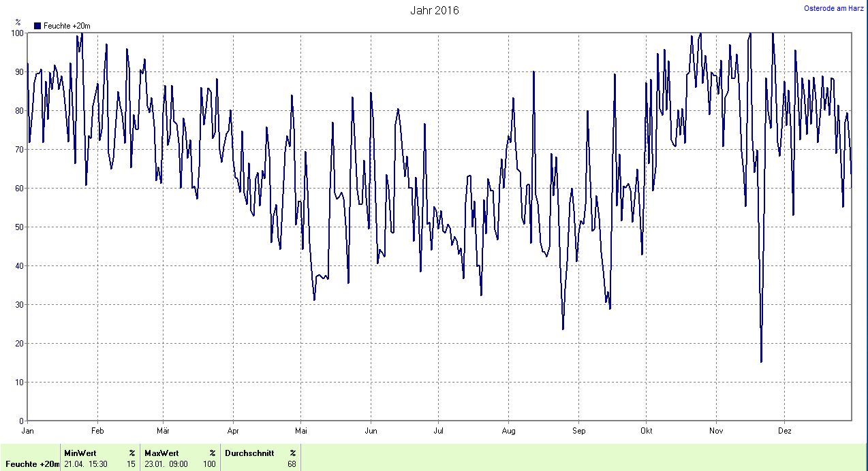Click the Mai month label on the axis
868x471 pixels.
tap(301, 431)
